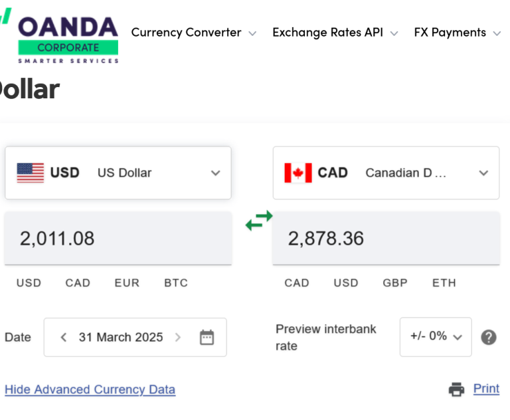Select EUR quick option under source amount
The height and width of the screenshot is (420, 510).
point(127,282)
